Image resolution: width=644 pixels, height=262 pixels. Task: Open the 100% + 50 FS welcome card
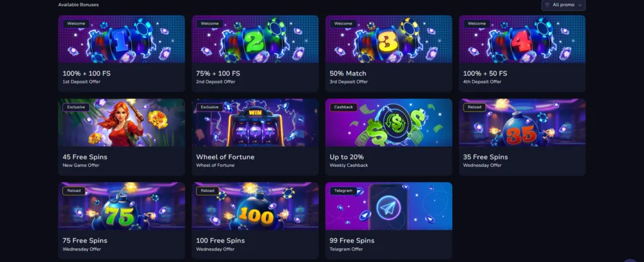(522, 54)
